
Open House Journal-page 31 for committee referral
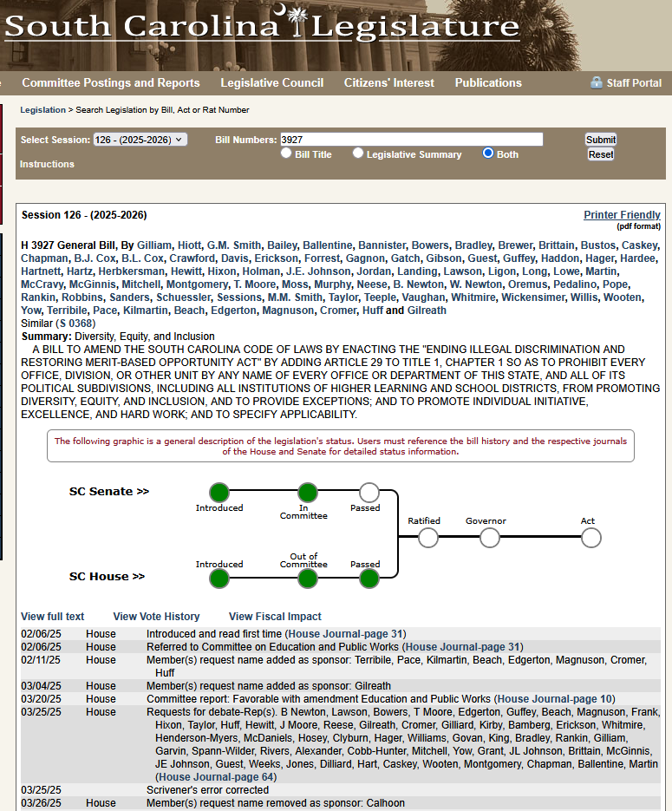click(463, 646)
